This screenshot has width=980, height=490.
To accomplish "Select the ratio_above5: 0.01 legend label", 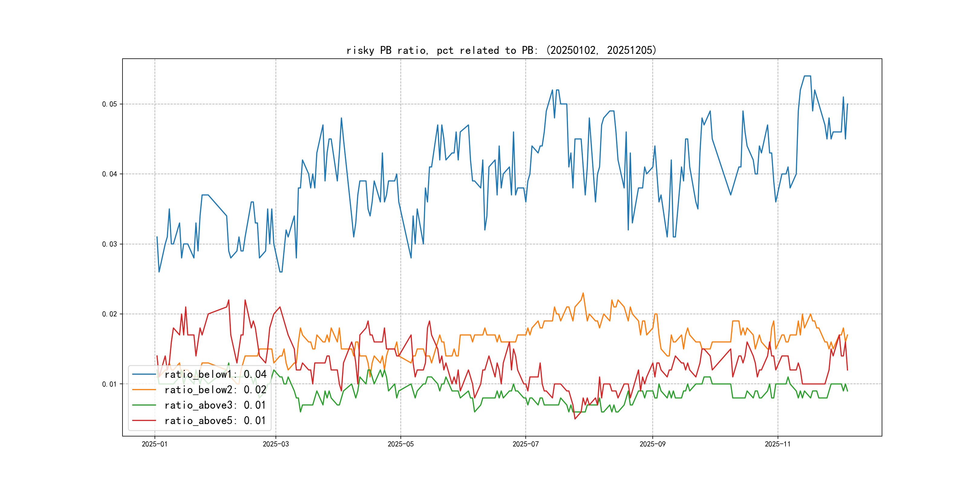I will [215, 420].
